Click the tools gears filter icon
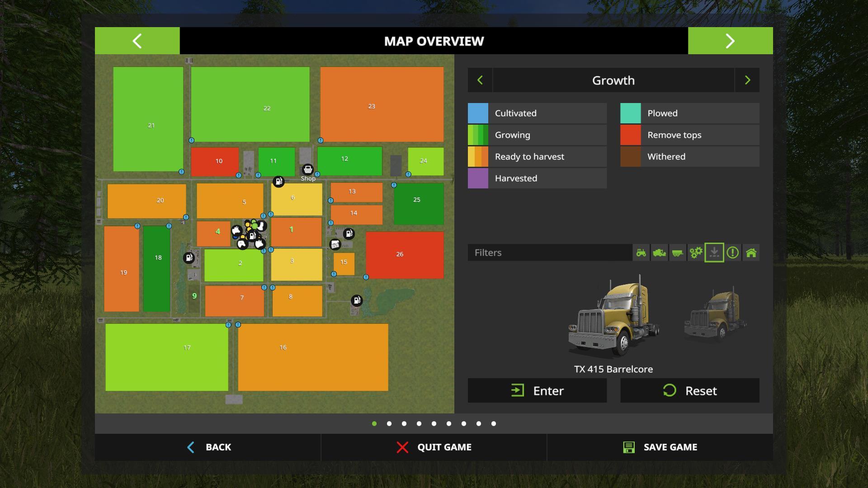Screen dimensions: 868x488 tap(696, 253)
